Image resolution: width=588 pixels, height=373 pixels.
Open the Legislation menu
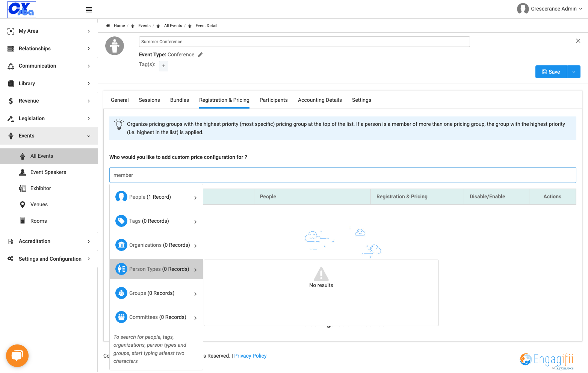coord(49,118)
